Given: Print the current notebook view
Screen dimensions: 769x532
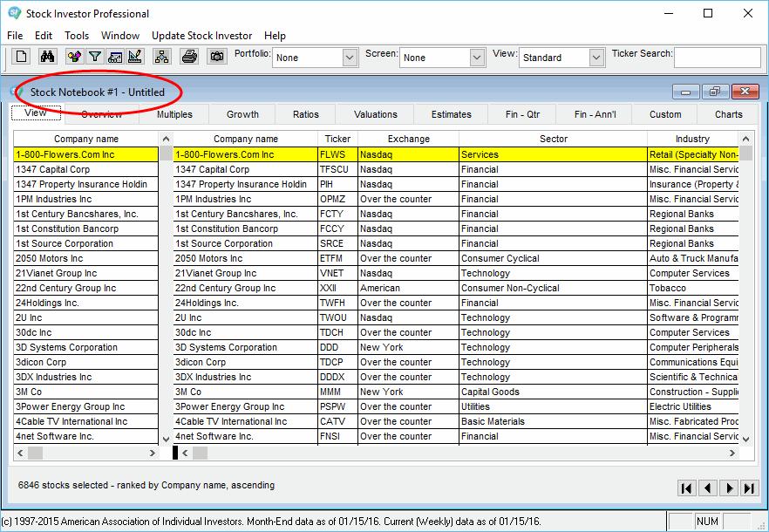Looking at the screenshot, I should click(x=189, y=56).
